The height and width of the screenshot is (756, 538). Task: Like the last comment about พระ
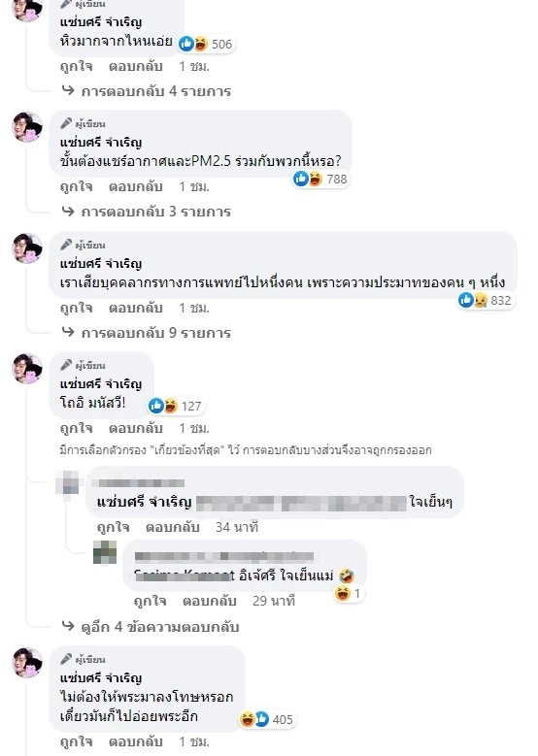point(77,741)
